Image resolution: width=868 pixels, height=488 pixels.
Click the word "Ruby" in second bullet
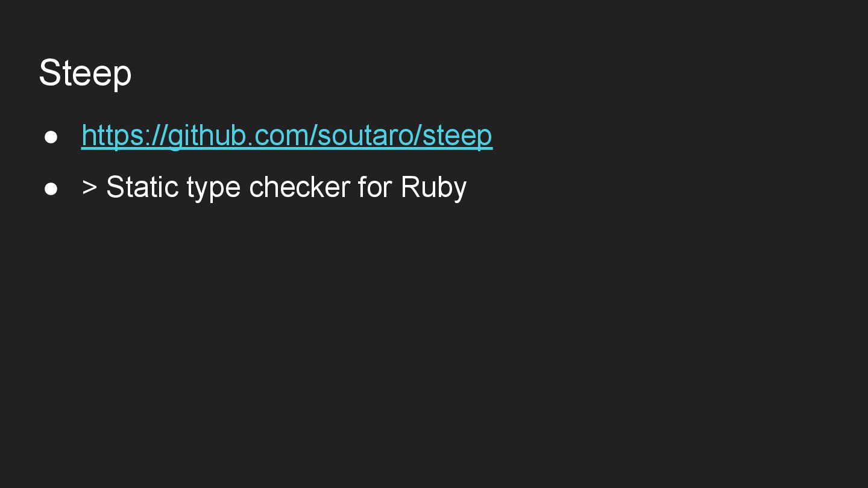433,187
